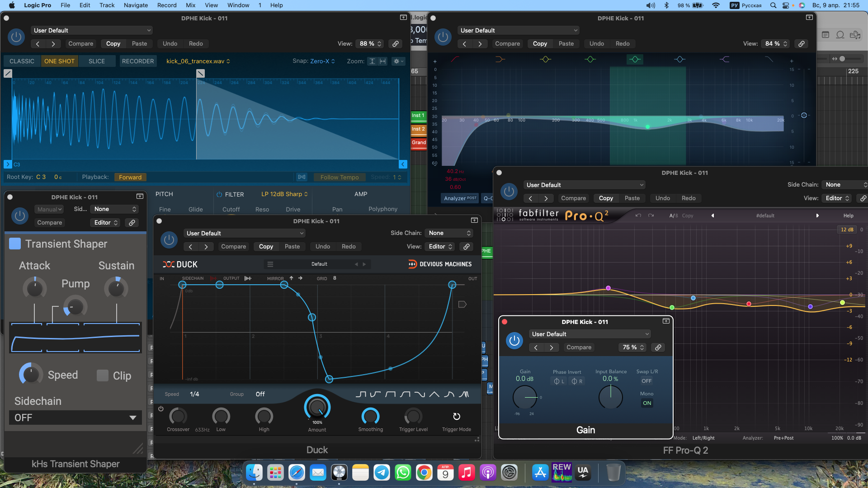Toggle power button of Quick Sampler plugin
The image size is (868, 488).
coord(16,37)
